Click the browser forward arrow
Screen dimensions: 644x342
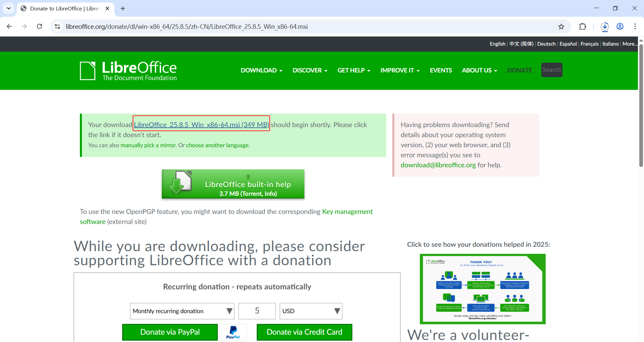(x=24, y=26)
